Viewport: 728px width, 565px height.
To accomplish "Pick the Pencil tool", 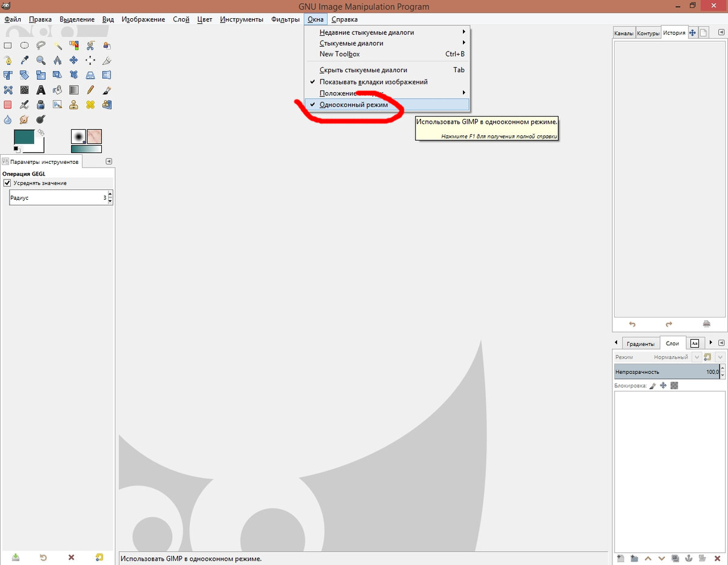I will 90,90.
